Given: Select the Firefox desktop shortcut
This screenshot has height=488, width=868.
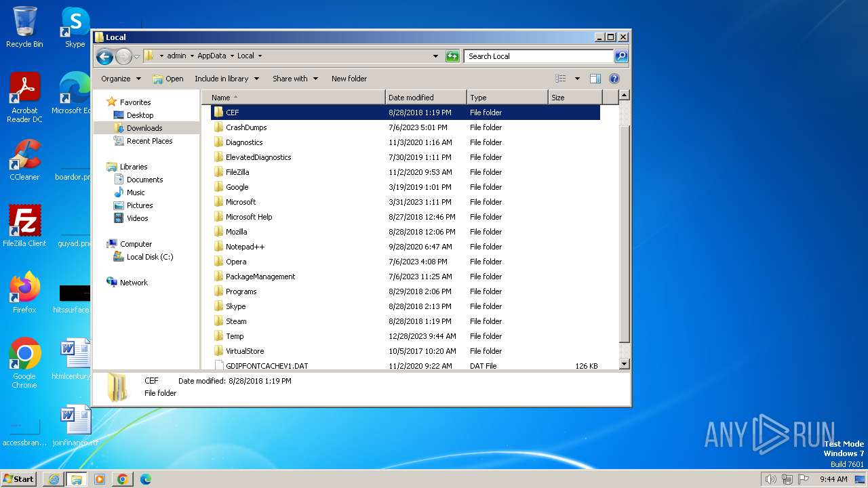Looking at the screenshot, I should pyautogui.click(x=24, y=292).
